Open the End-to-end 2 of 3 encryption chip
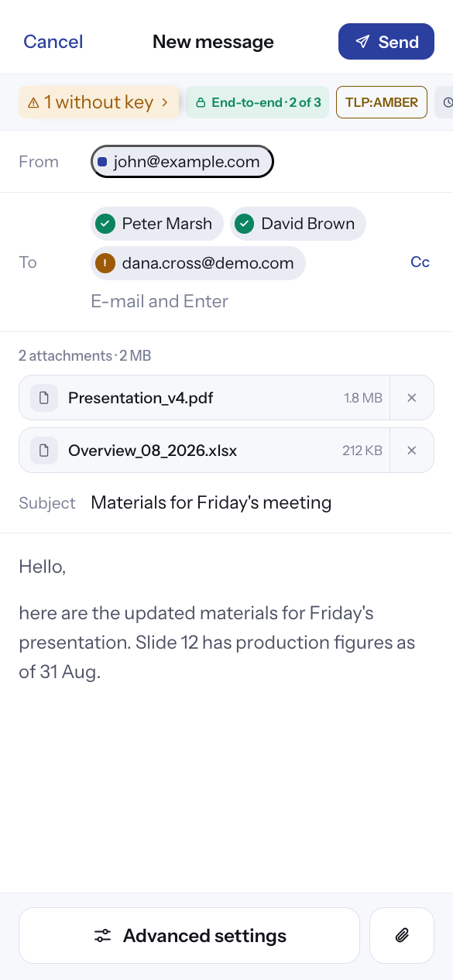 (x=258, y=102)
